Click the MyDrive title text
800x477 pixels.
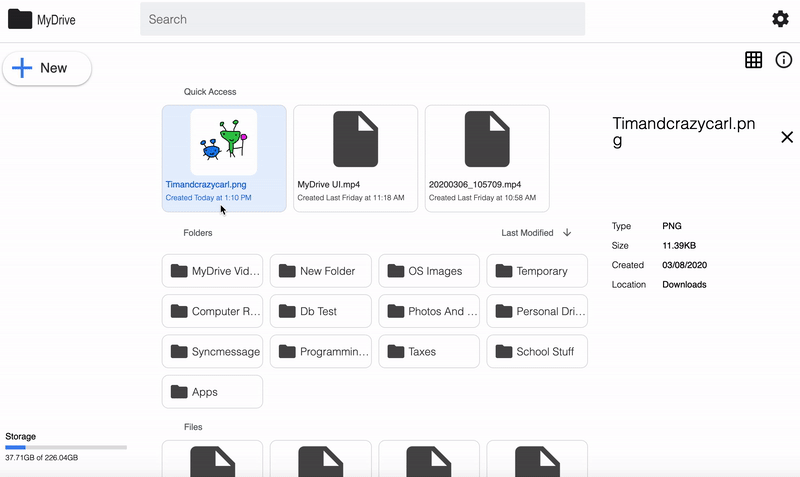point(56,20)
